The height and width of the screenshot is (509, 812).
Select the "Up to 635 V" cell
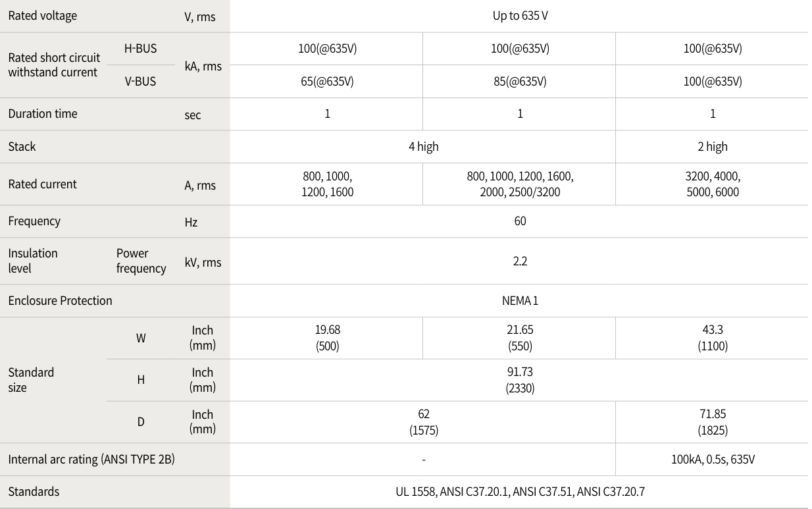point(520,16)
